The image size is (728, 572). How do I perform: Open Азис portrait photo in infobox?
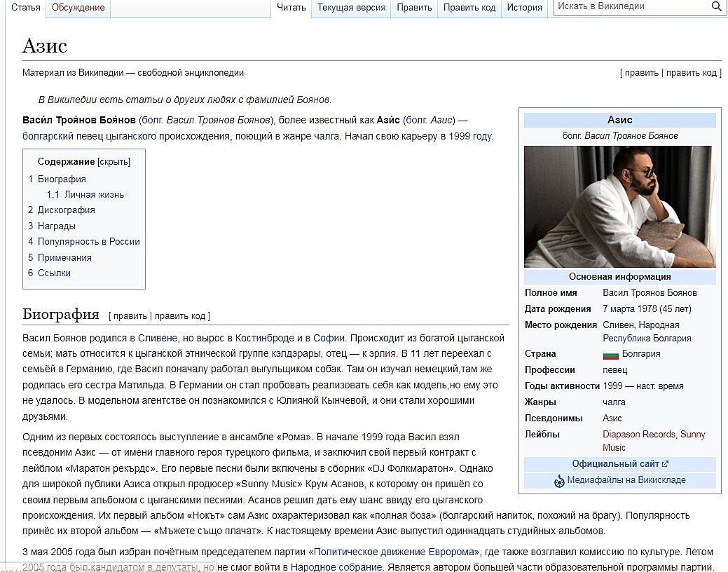tap(619, 206)
